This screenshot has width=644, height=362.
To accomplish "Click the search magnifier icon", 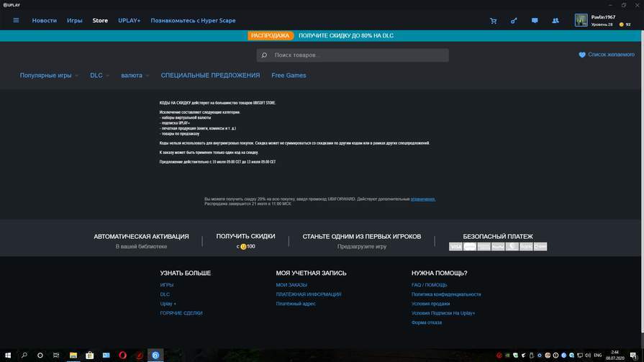I will pos(265,55).
